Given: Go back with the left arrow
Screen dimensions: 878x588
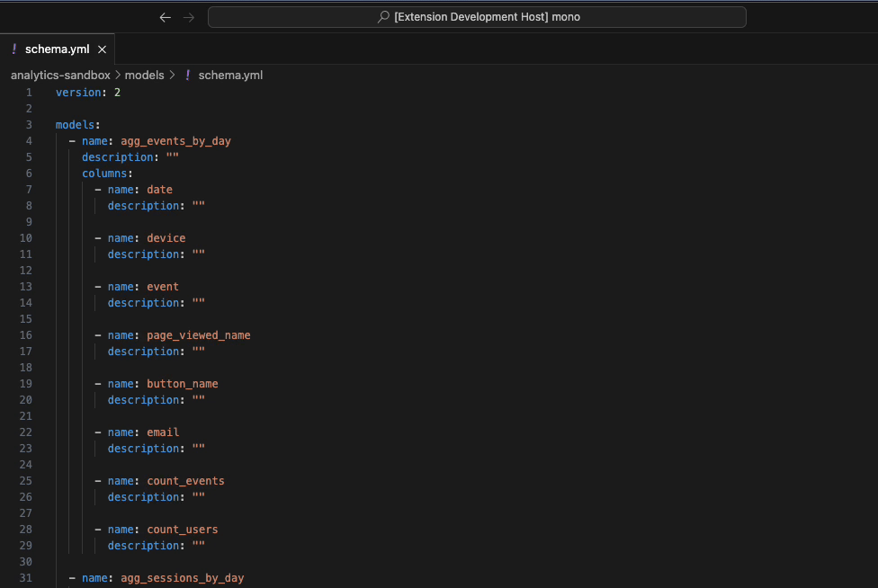Looking at the screenshot, I should 165,17.
